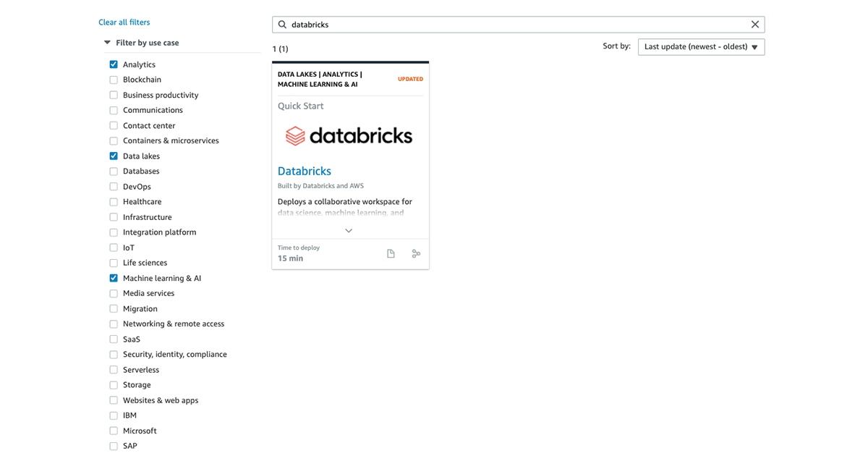
Task: Check the Serverless use case
Action: (x=114, y=370)
